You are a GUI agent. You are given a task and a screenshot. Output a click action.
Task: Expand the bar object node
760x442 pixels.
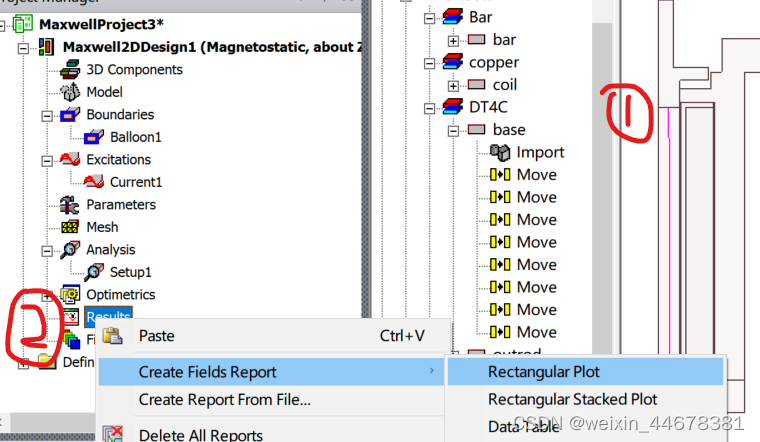pyautogui.click(x=453, y=41)
